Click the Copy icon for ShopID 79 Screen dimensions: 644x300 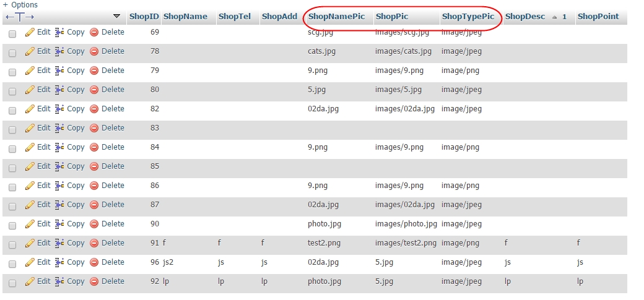pos(59,71)
